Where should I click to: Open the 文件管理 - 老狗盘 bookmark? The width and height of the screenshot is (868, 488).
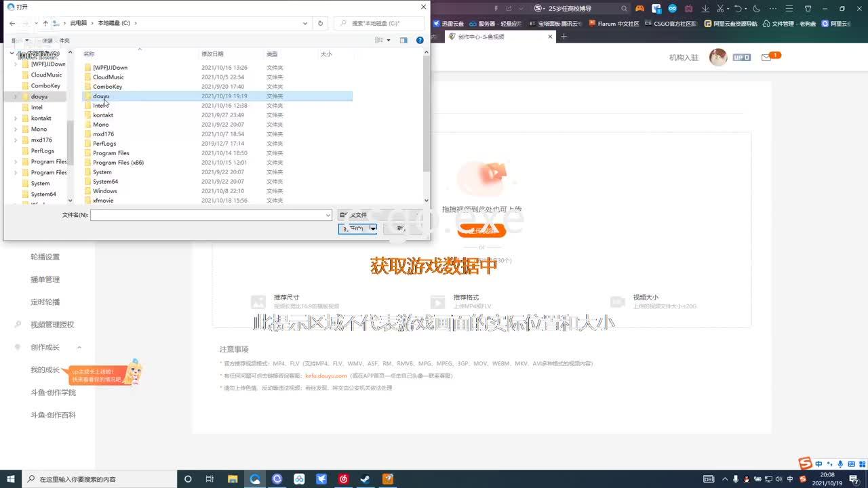pyautogui.click(x=789, y=24)
